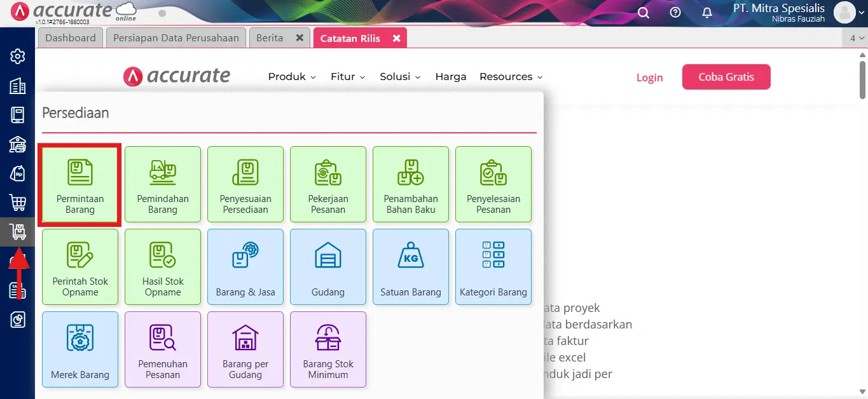Screen dimensions: 868x399
Task: Open the notifications bell
Action: point(706,12)
